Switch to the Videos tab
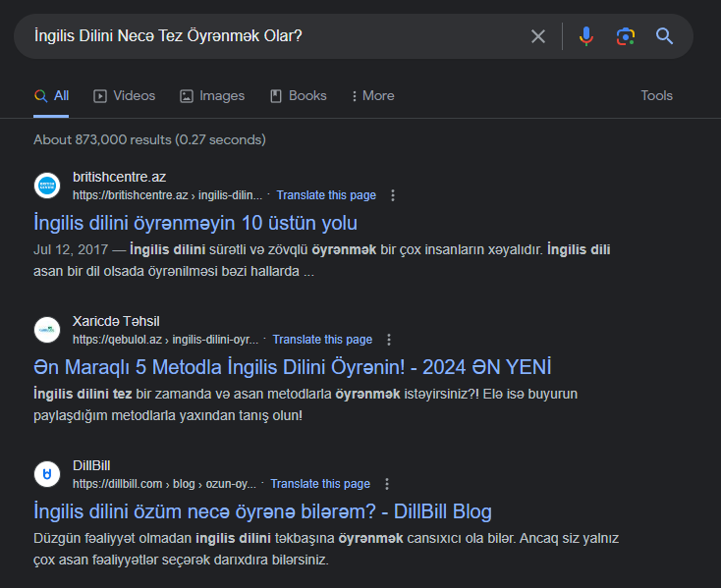The width and height of the screenshot is (721, 588). [x=124, y=96]
